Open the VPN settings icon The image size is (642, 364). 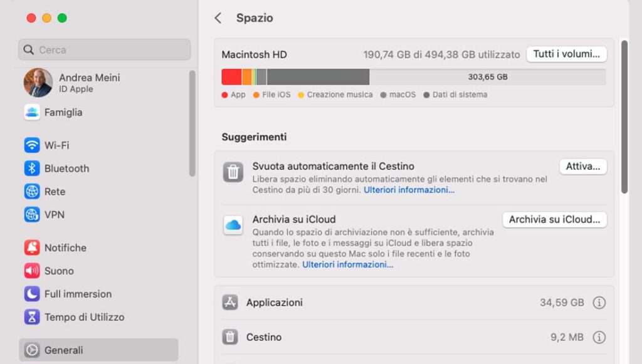[32, 214]
